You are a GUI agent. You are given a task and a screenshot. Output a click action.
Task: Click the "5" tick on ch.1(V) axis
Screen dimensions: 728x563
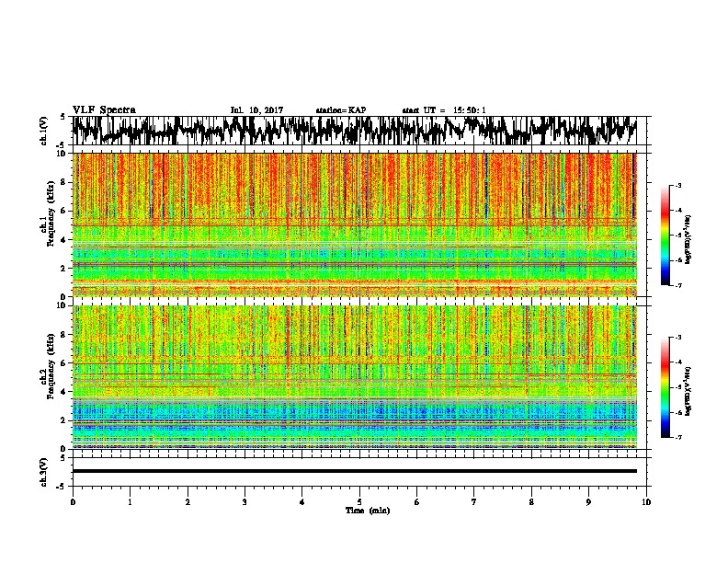coord(63,117)
